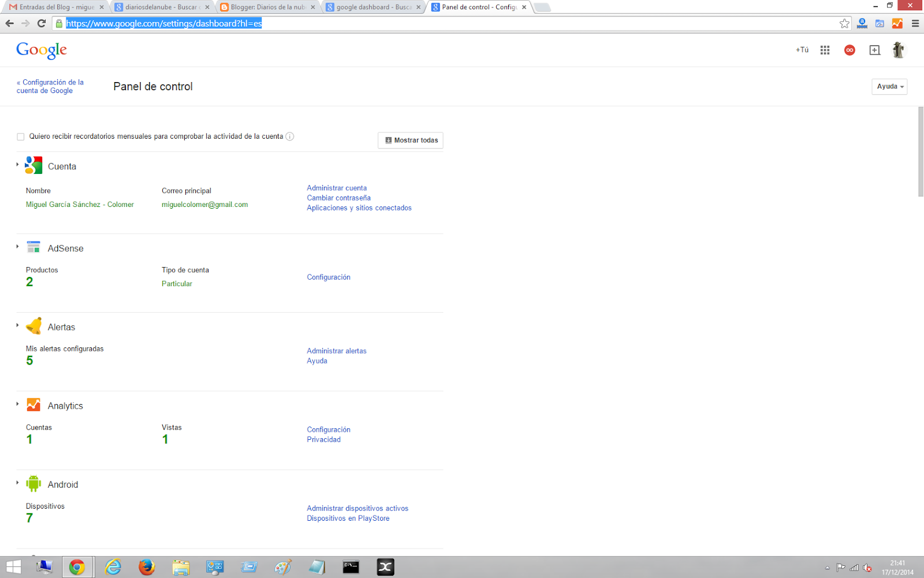Click the Android robot icon
Viewport: 924px width, 578px height.
pos(33,483)
